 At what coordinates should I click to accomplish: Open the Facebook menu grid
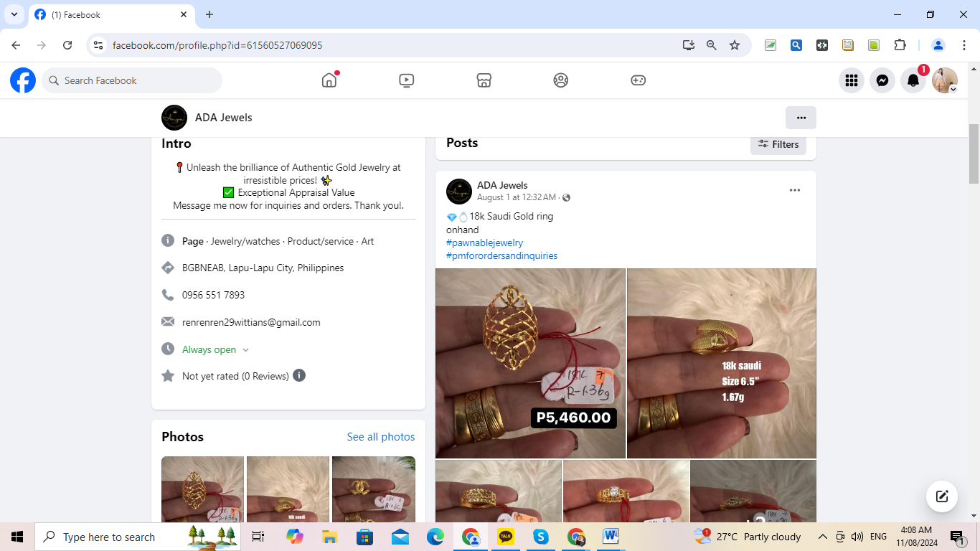pyautogui.click(x=852, y=80)
